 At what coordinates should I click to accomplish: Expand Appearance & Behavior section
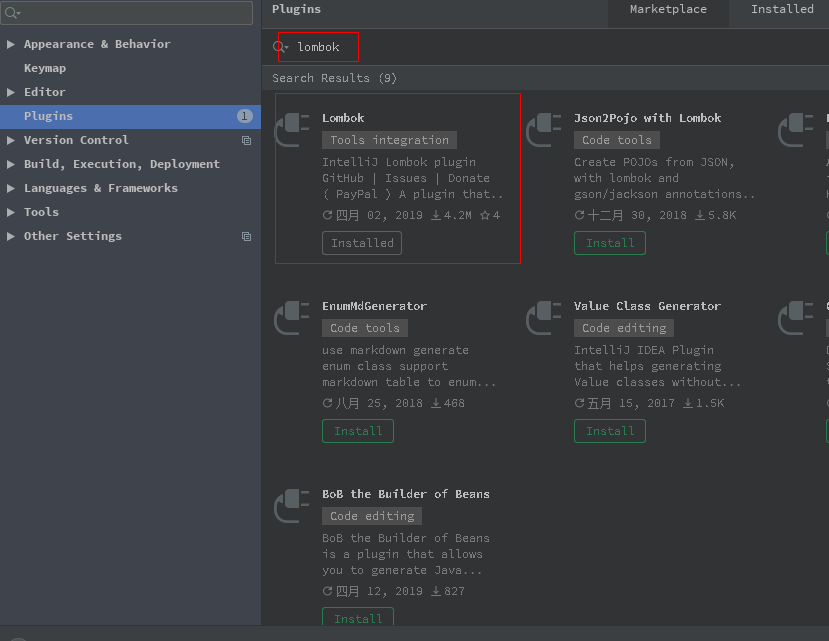click(x=11, y=44)
